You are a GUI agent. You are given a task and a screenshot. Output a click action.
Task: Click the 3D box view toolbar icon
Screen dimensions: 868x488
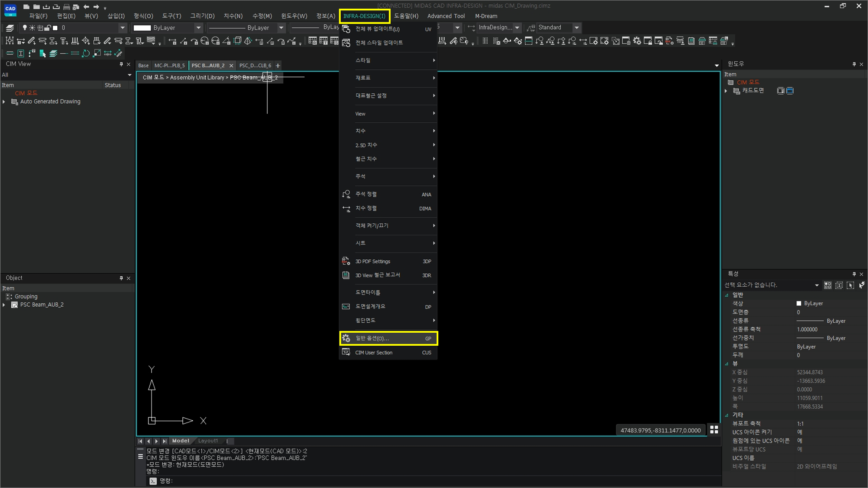click(x=237, y=41)
